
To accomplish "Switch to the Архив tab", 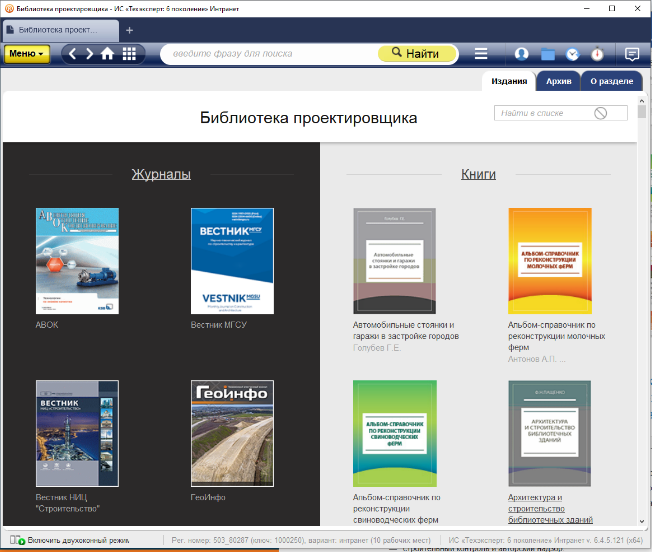I will tap(559, 82).
